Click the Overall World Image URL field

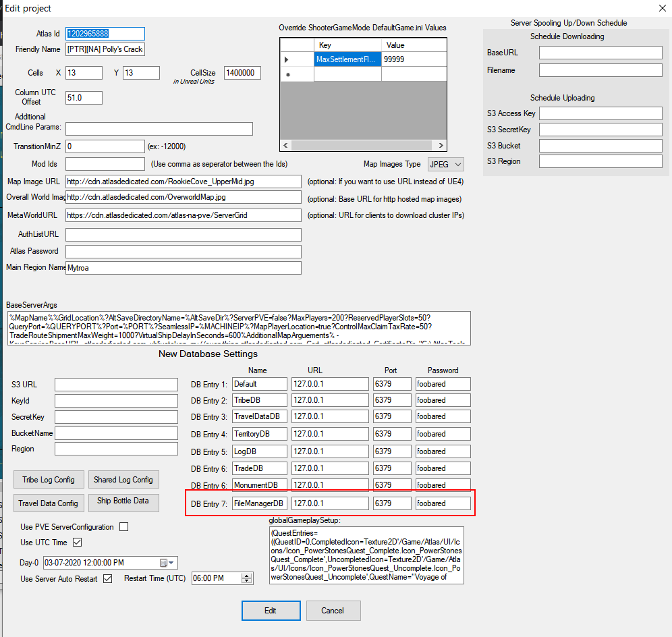click(184, 197)
